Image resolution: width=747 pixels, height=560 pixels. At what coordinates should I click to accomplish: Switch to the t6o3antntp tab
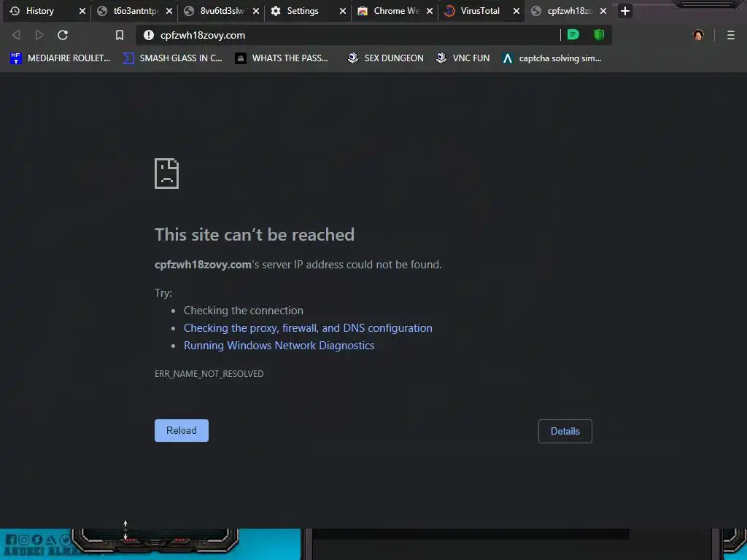pos(135,11)
